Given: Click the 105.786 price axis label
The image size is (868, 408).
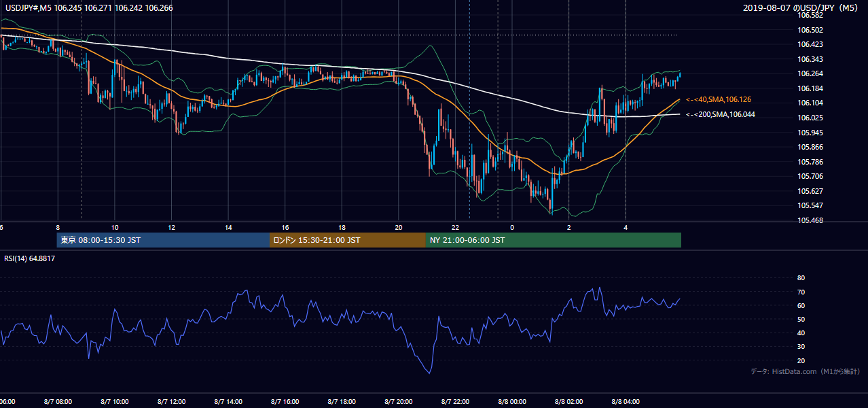Looking at the screenshot, I should (x=810, y=162).
